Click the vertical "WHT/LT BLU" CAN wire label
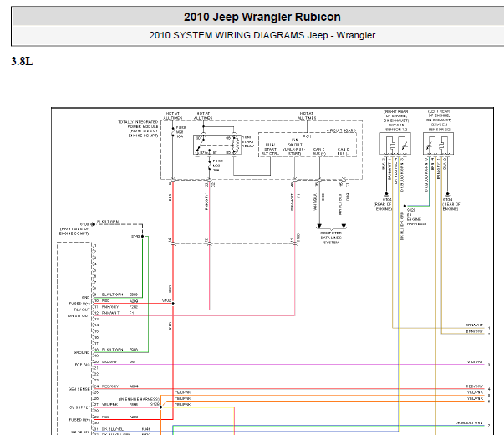 (x=340, y=204)
